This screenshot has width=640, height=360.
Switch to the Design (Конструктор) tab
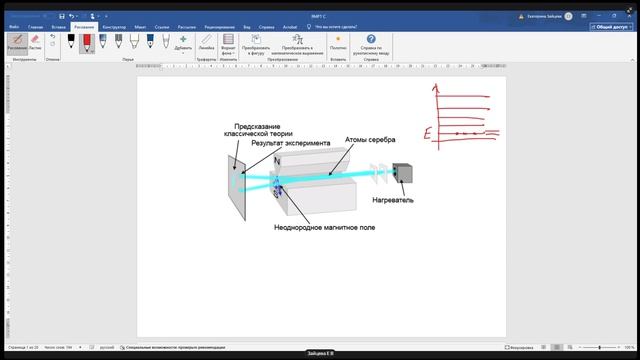pyautogui.click(x=114, y=27)
